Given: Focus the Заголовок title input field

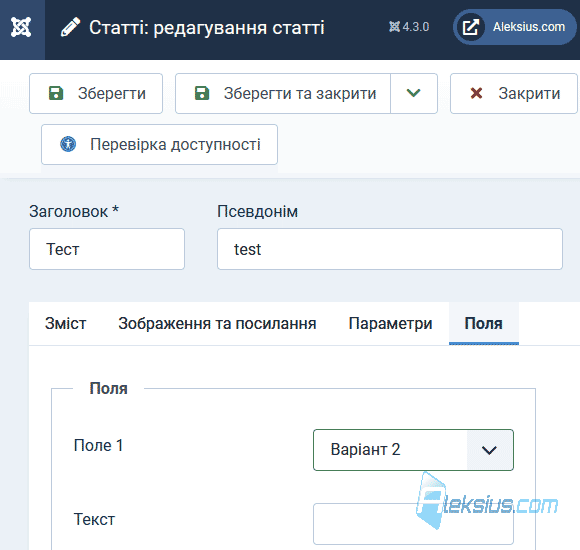Looking at the screenshot, I should (x=107, y=249).
